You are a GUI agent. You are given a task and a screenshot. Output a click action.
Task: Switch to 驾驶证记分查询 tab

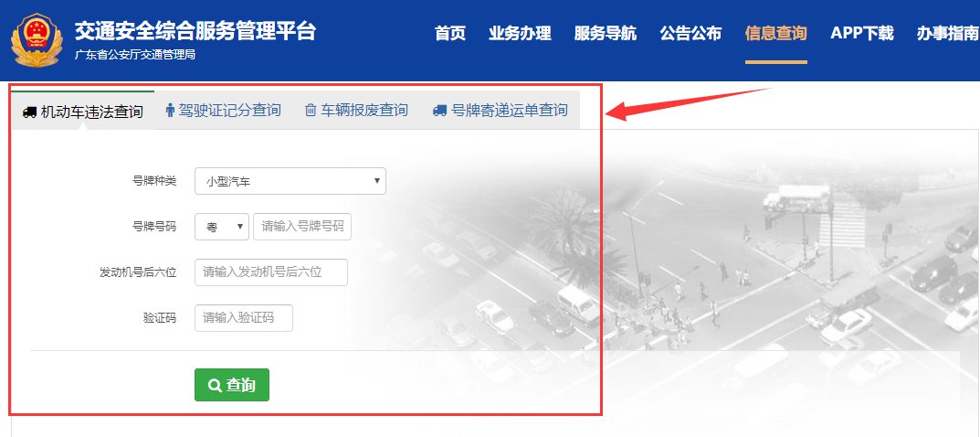click(x=223, y=111)
